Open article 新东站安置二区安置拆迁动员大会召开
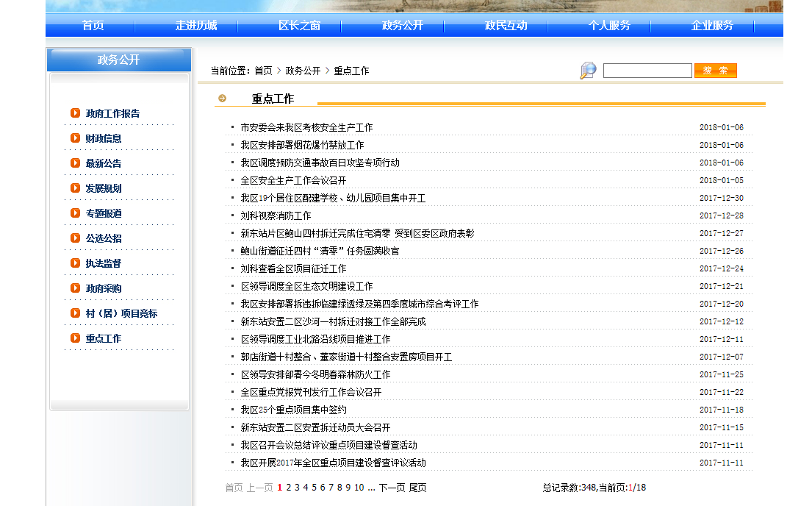The image size is (812, 506). coord(315,427)
